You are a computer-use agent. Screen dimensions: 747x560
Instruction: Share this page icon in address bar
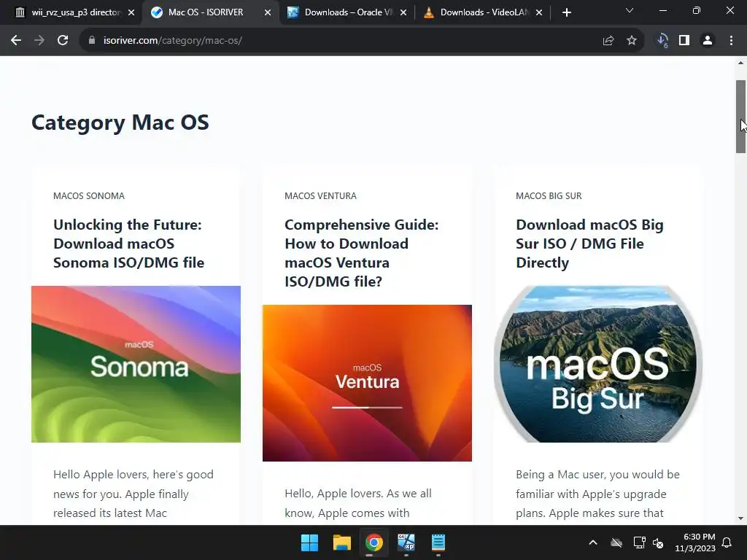pyautogui.click(x=608, y=41)
